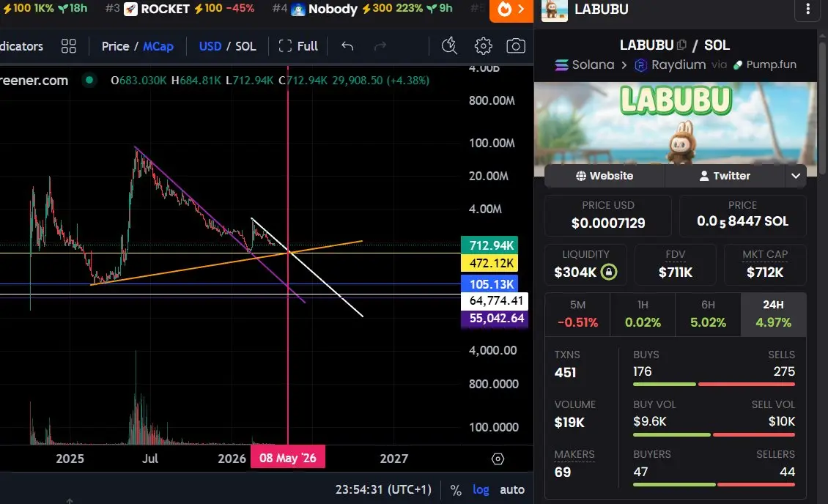Click the white 64,774.41 crosshair price label
828x504 pixels.
[495, 301]
